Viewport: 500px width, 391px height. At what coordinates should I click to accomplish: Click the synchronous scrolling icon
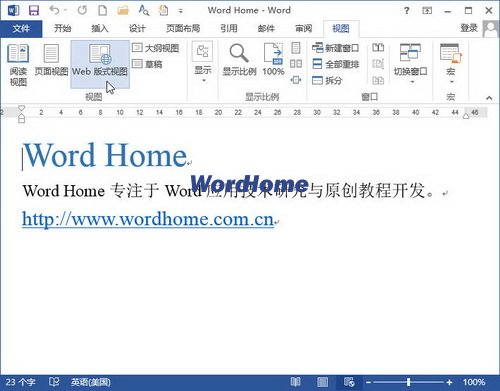coord(378,64)
